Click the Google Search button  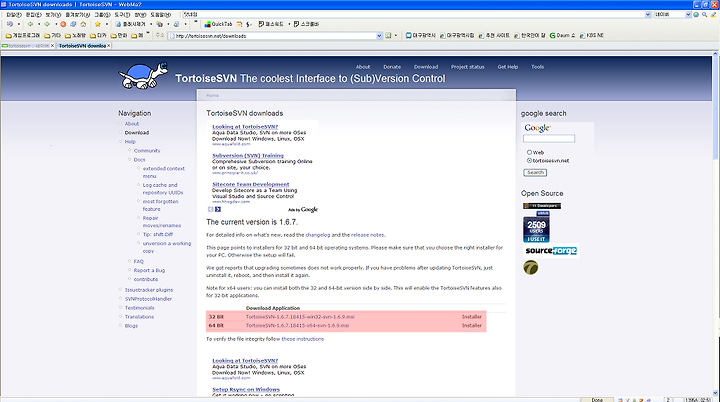click(535, 173)
